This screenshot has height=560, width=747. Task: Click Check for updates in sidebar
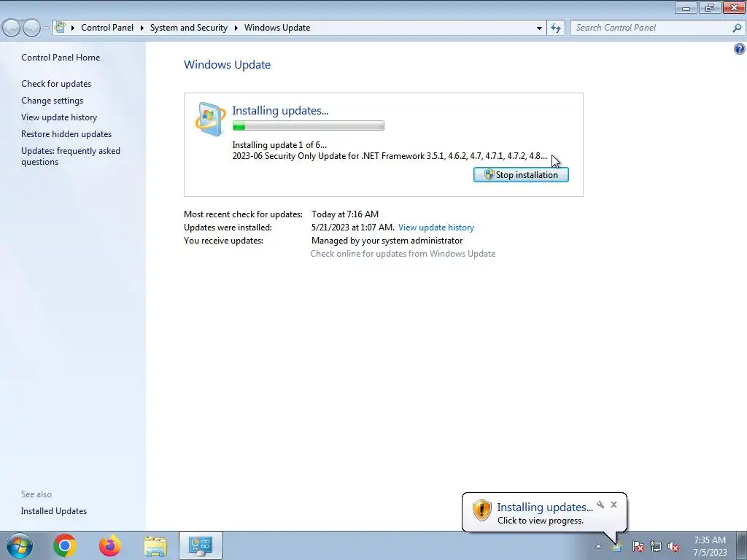click(x=56, y=84)
